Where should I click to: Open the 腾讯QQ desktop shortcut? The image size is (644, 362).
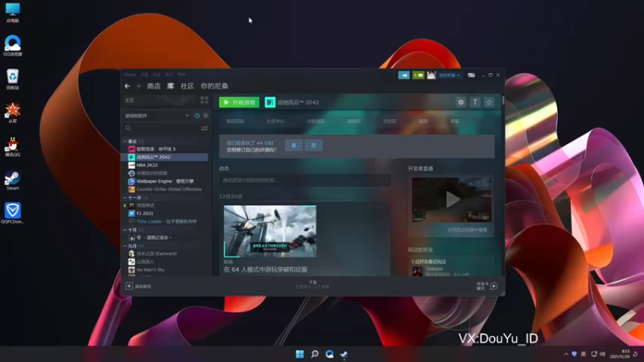point(12,147)
